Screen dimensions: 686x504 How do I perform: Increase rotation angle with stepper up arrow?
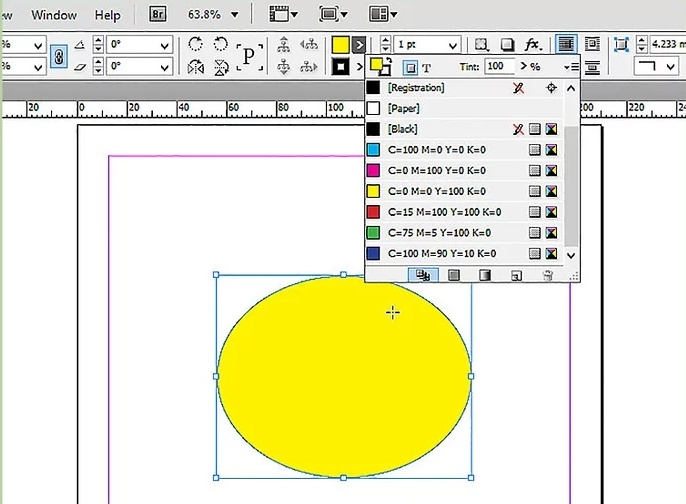98,40
